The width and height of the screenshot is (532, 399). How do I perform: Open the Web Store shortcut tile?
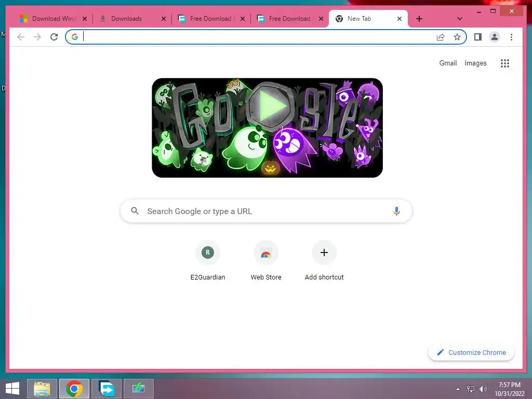coord(266,261)
